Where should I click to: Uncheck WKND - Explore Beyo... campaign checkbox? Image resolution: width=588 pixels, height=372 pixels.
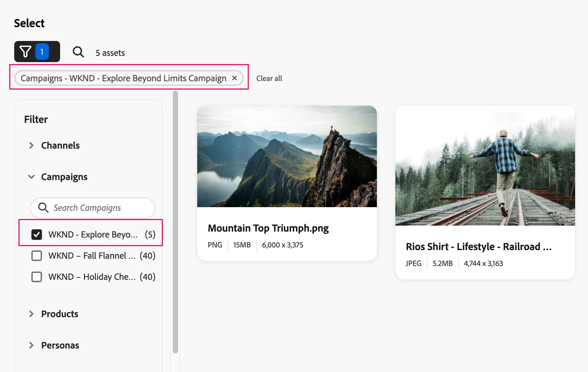(x=37, y=235)
